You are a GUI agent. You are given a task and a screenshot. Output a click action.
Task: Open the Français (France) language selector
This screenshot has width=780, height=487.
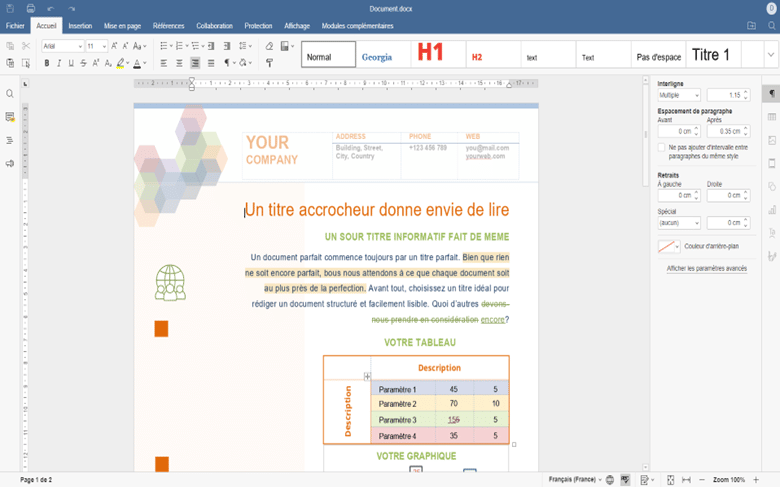pos(574,480)
